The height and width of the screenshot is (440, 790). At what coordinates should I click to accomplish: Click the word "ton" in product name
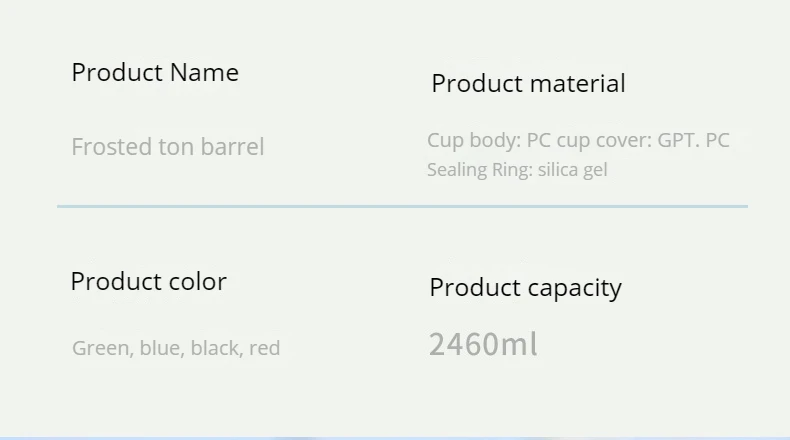pos(176,147)
